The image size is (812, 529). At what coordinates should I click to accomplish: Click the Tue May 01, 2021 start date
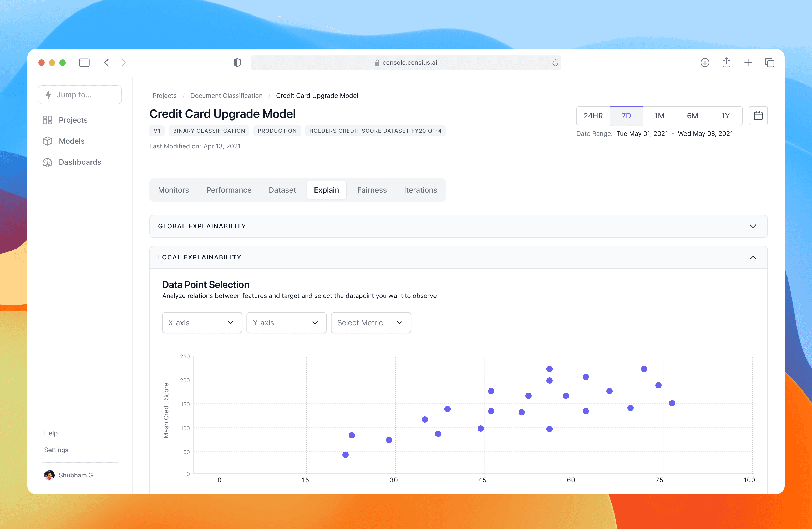point(642,133)
